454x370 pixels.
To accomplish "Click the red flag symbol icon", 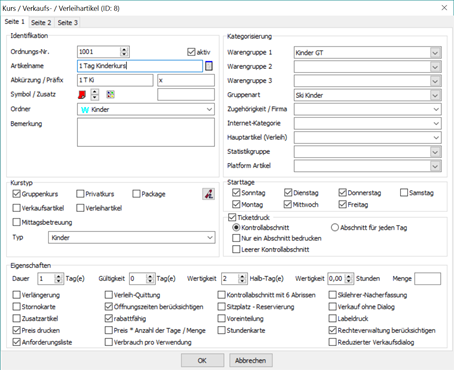I will tap(82, 95).
